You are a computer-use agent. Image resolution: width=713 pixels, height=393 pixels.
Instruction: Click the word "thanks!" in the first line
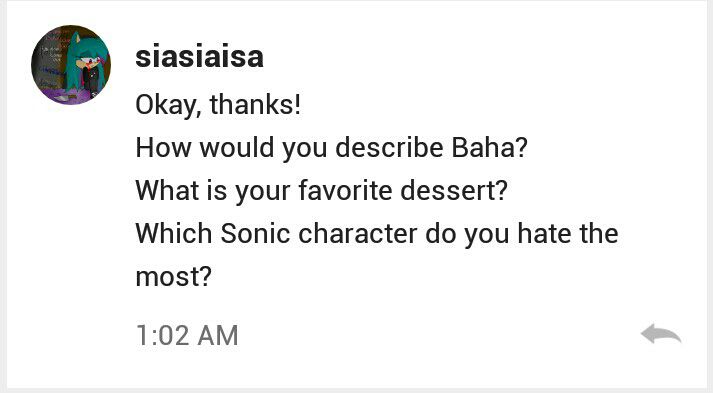(255, 105)
